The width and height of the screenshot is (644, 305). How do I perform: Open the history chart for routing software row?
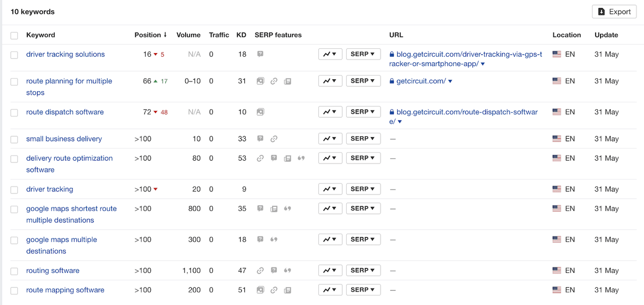coord(330,271)
